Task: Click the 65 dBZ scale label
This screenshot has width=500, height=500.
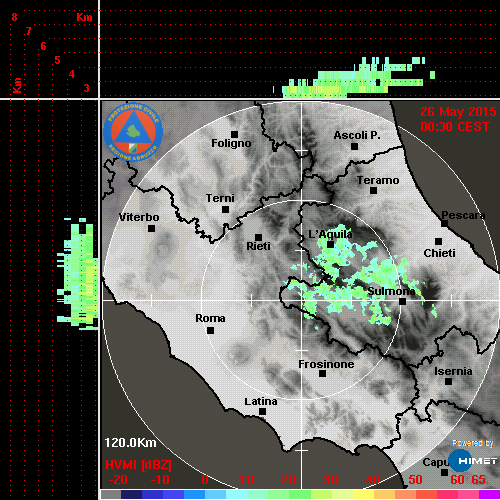Action: click(478, 480)
